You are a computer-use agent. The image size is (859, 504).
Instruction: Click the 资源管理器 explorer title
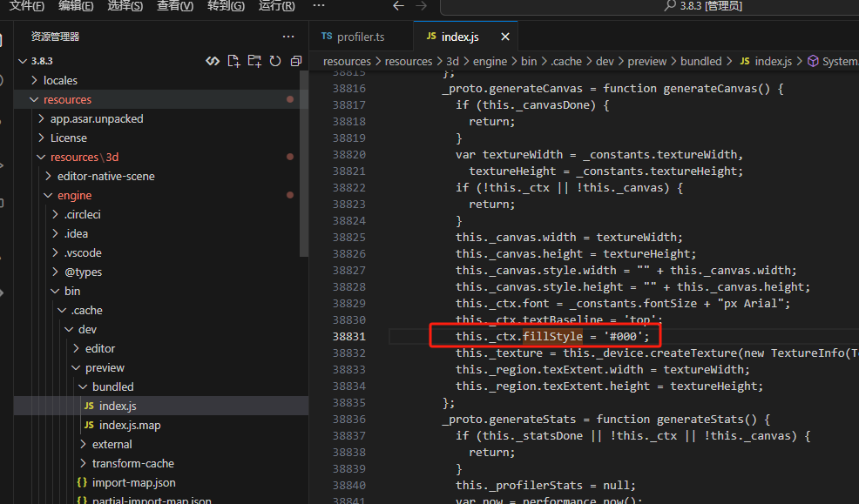pos(56,37)
